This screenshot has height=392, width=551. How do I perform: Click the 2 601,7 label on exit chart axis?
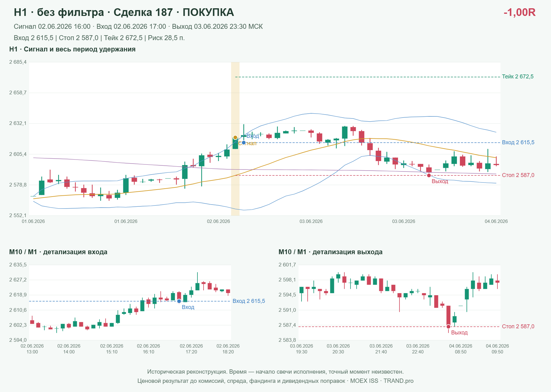coord(287,265)
